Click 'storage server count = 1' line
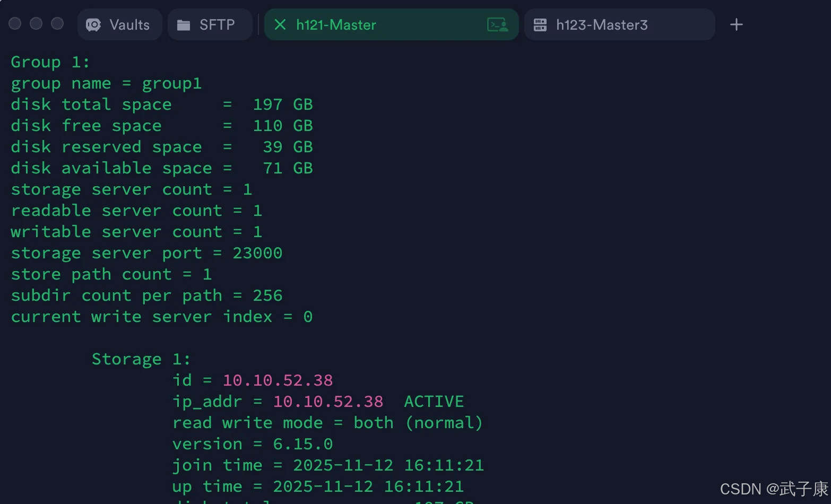Viewport: 831px width, 504px height. click(131, 189)
